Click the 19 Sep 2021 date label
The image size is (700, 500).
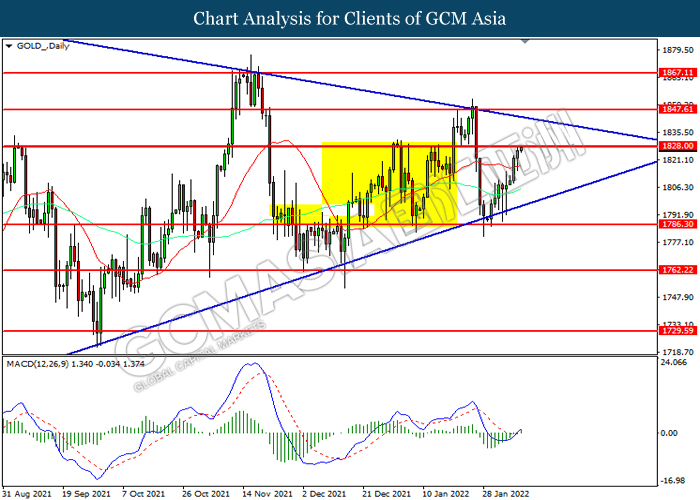tap(86, 494)
